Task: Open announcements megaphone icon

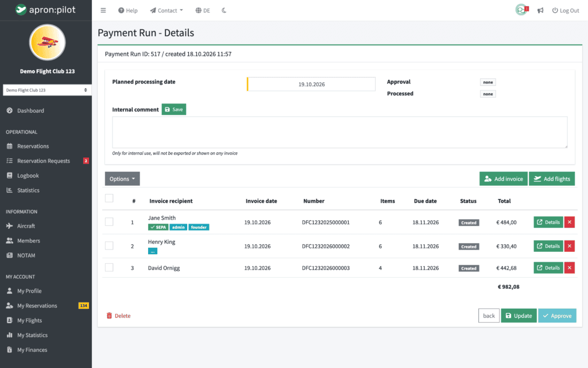Action: [x=540, y=10]
